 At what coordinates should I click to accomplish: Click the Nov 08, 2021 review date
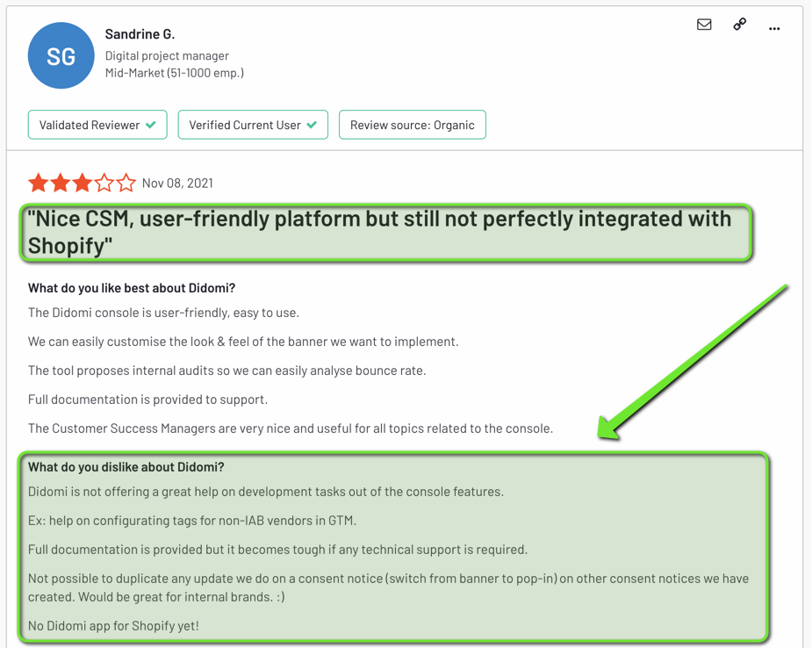(x=177, y=184)
